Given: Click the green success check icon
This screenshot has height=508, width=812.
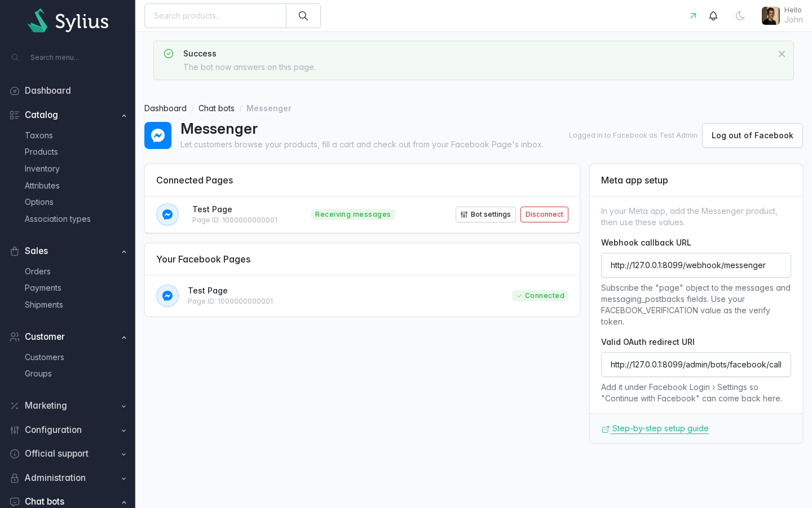Looking at the screenshot, I should click(169, 54).
